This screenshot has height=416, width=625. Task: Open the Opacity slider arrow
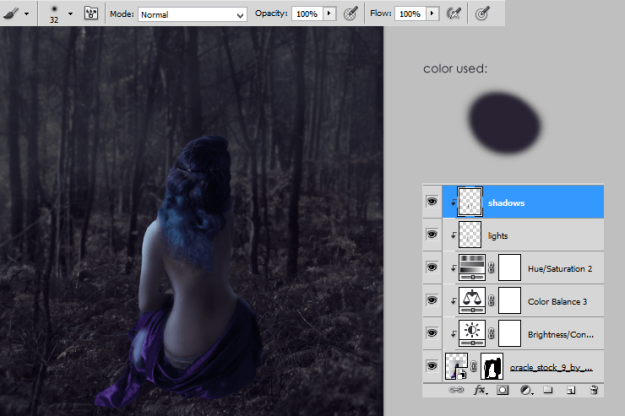pyautogui.click(x=329, y=14)
